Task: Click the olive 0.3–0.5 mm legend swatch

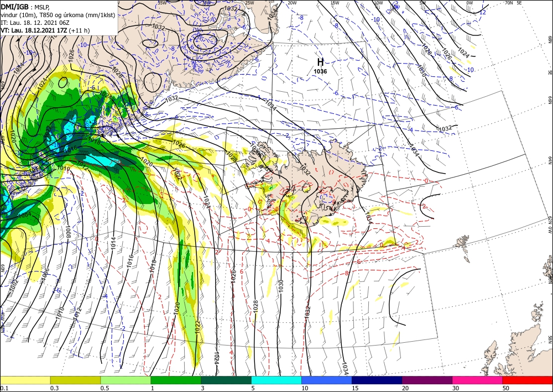Action: (x=75, y=380)
